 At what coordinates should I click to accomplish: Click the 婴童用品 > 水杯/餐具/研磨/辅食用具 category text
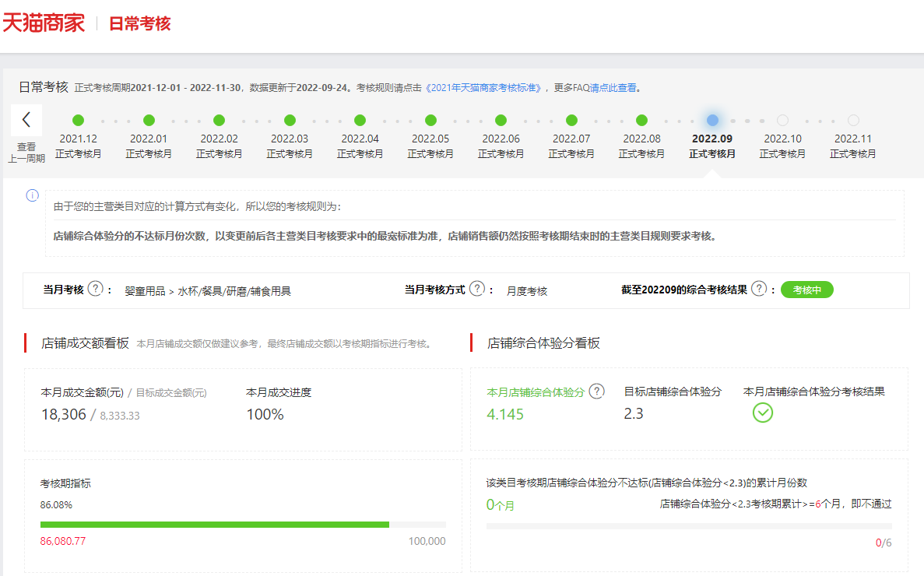click(207, 291)
